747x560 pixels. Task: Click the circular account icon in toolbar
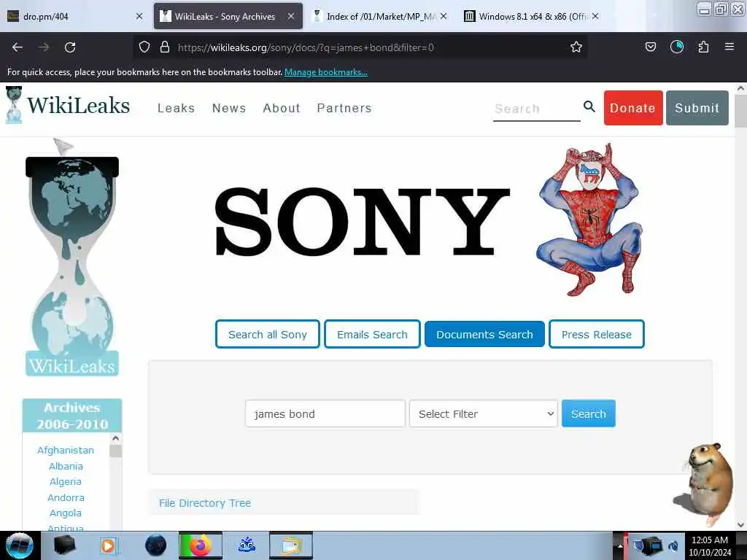[x=676, y=47]
